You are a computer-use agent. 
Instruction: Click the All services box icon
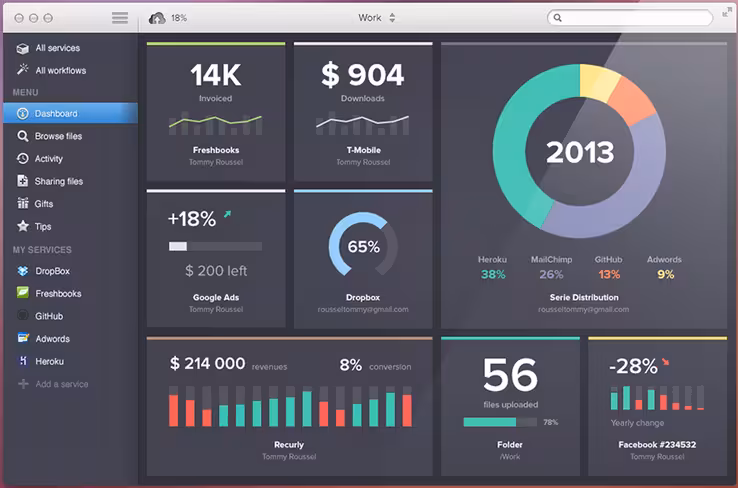[x=22, y=48]
